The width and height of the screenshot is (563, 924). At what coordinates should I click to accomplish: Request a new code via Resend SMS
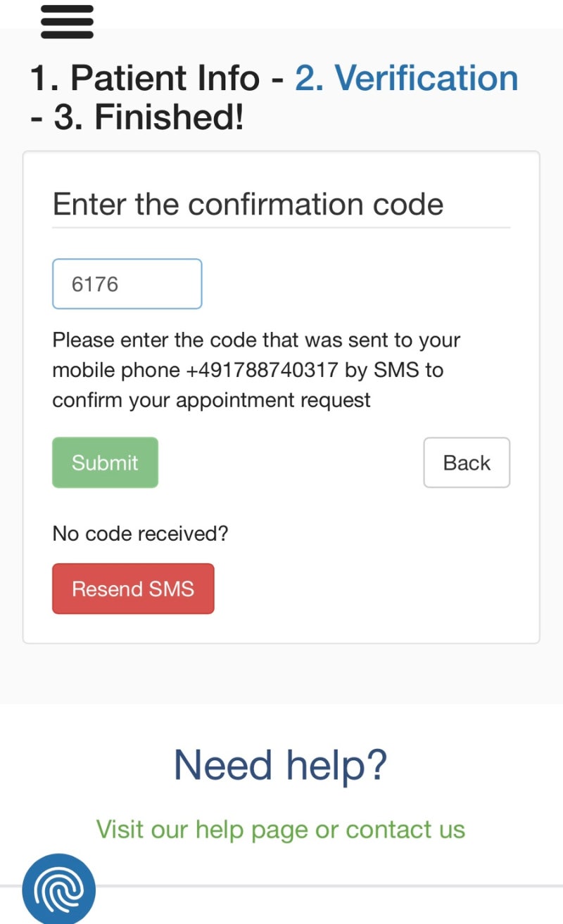[x=133, y=589]
